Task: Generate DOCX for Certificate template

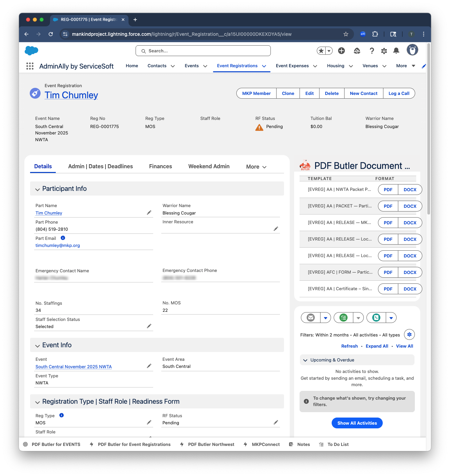Action: pos(410,289)
